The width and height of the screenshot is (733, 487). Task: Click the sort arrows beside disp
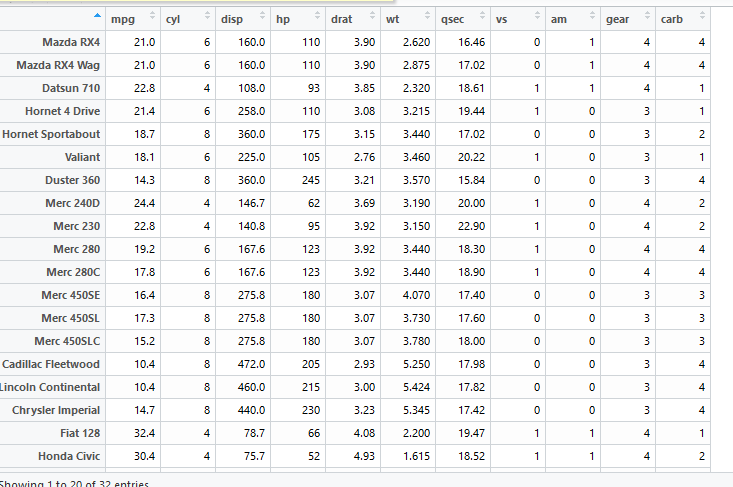[x=261, y=17]
